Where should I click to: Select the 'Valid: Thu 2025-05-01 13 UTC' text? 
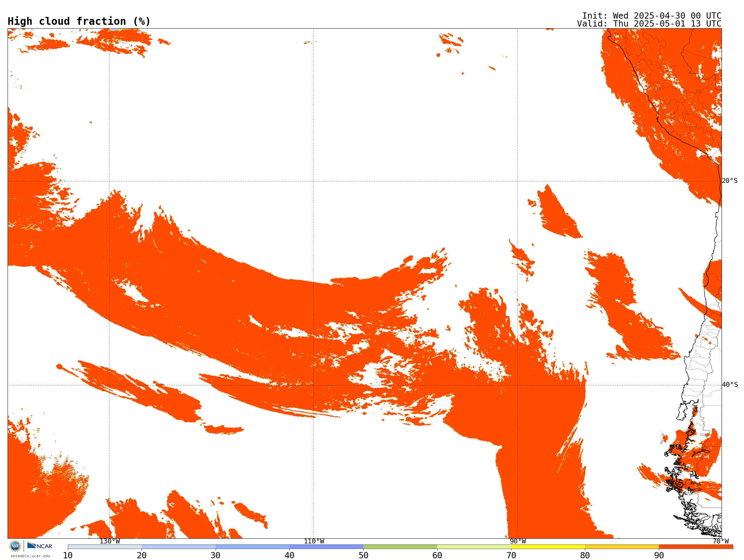649,24
